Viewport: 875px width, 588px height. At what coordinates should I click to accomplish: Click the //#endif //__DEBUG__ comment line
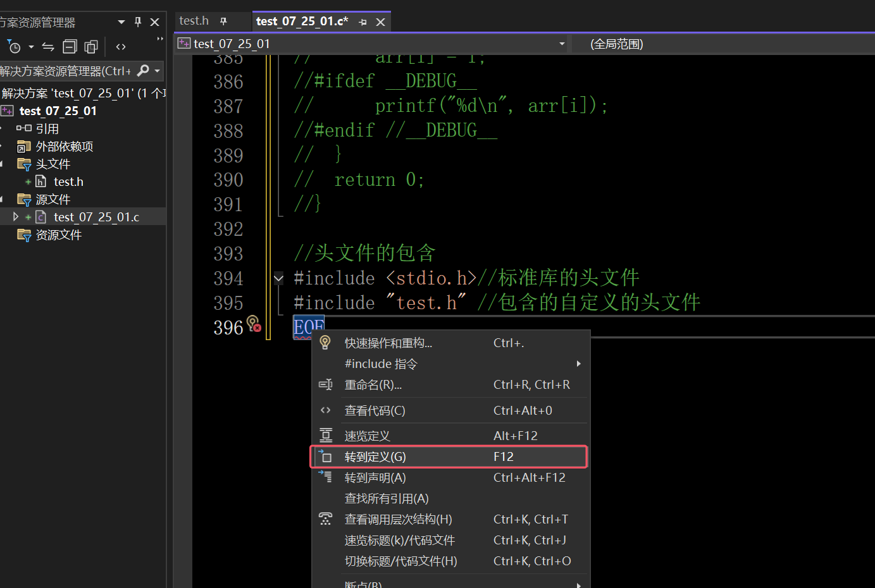tap(395, 130)
